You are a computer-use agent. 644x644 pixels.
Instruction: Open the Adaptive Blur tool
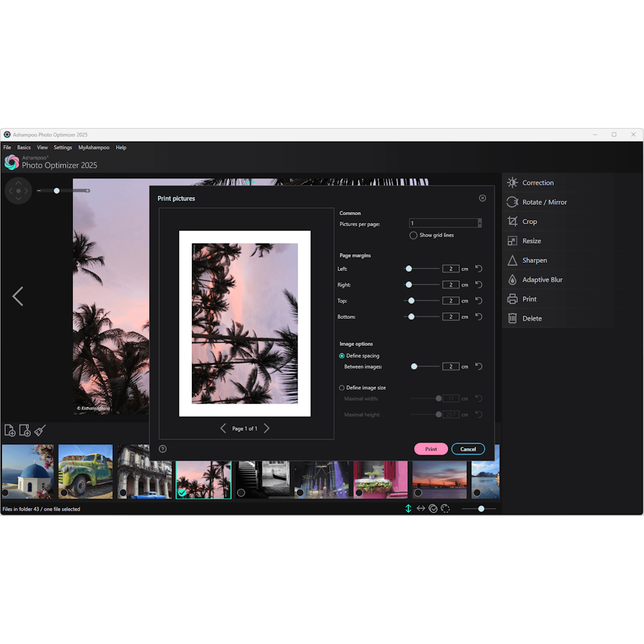pos(542,279)
